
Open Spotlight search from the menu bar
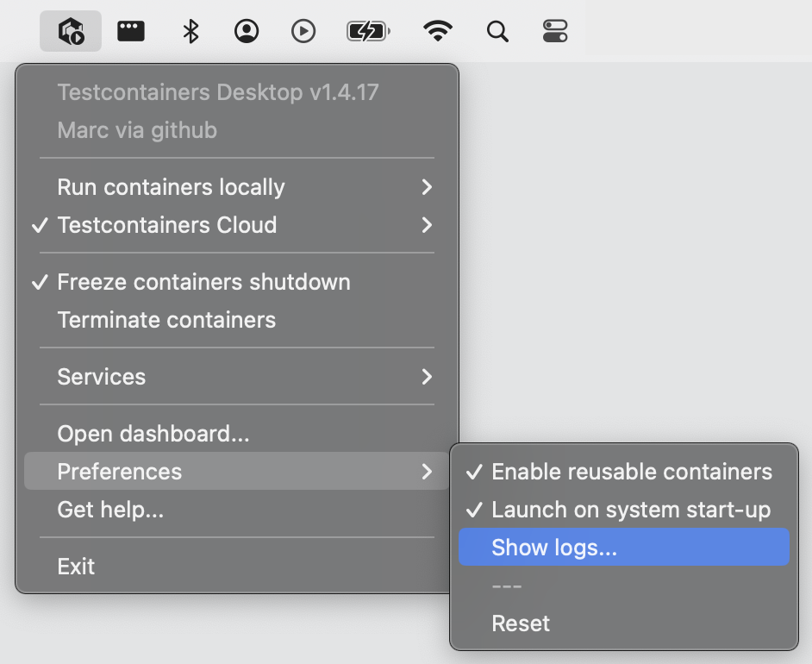(497, 30)
